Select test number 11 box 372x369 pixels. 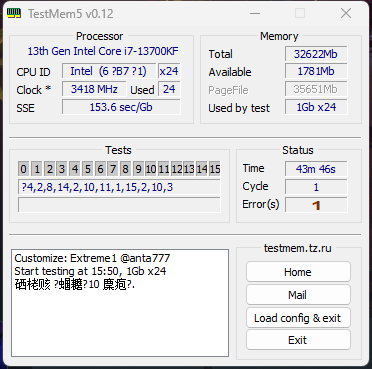coord(164,169)
